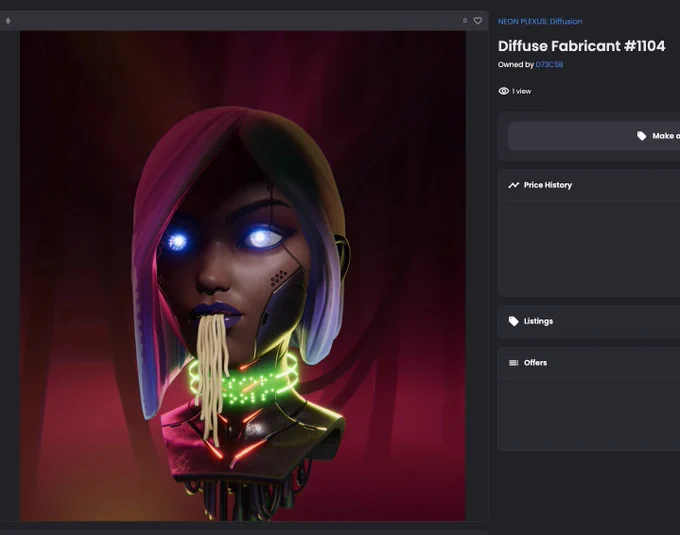Open owner D73C5B profile link
This screenshot has height=535, width=680.
pos(549,65)
